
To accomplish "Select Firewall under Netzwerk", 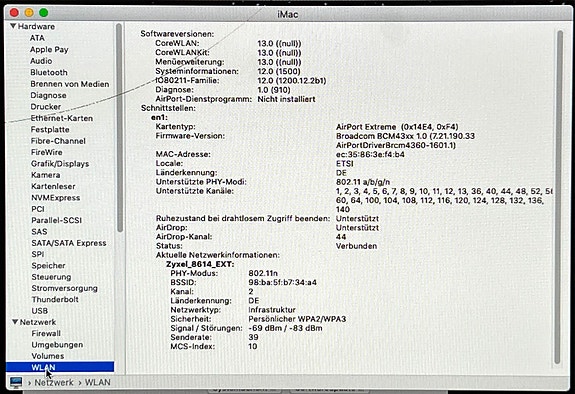I will (x=46, y=333).
